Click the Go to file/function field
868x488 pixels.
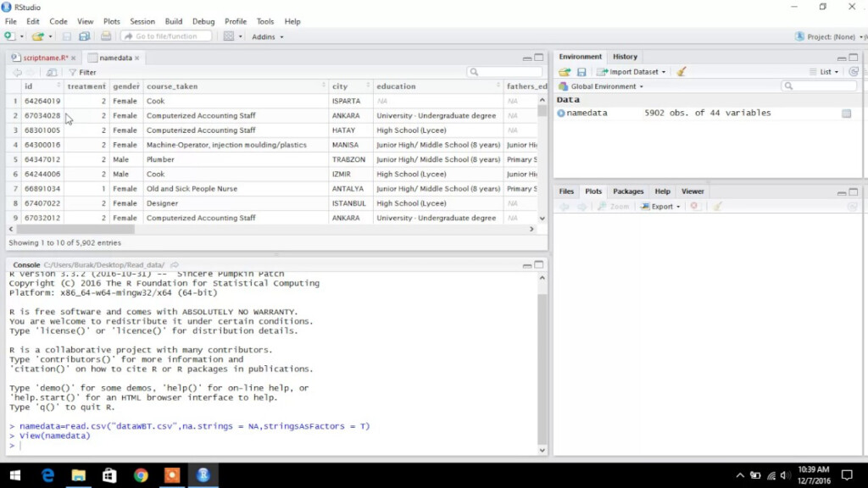click(166, 36)
